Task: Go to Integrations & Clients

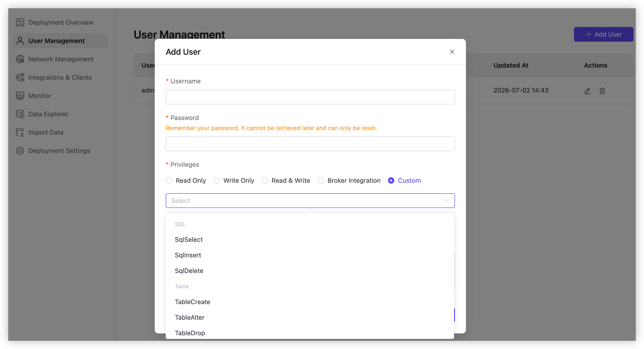Action: click(x=60, y=77)
